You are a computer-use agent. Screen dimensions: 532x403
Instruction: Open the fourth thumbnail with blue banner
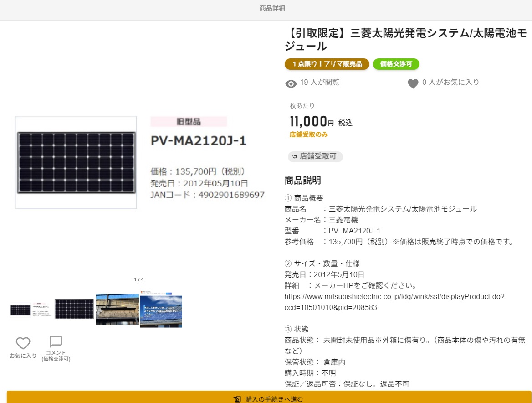coord(161,310)
